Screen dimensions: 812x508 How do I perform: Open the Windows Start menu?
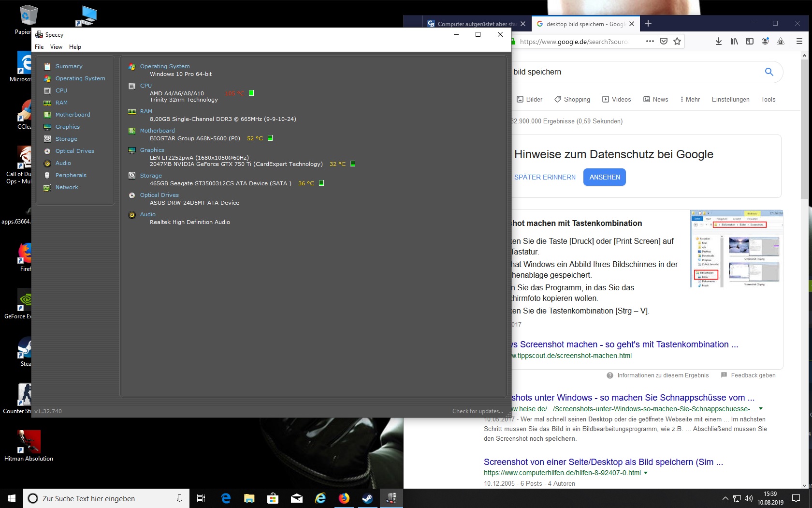12,498
